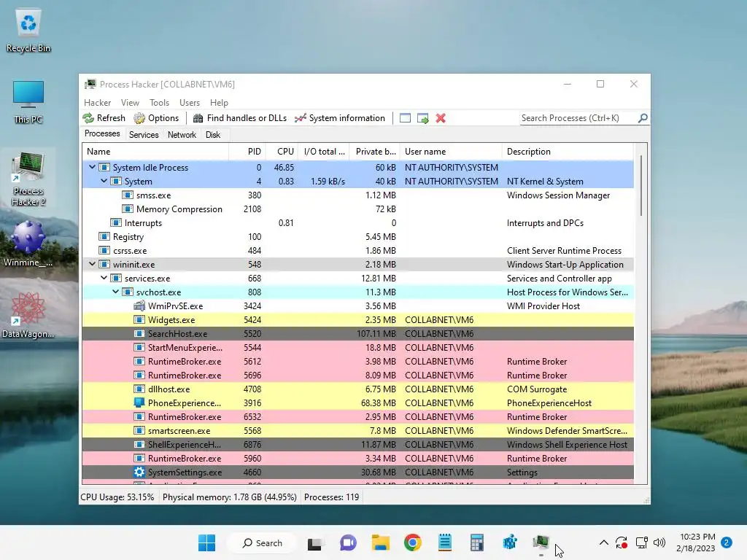The width and height of the screenshot is (747, 560).
Task: Click the Refresh toolbar button
Action: tap(104, 118)
